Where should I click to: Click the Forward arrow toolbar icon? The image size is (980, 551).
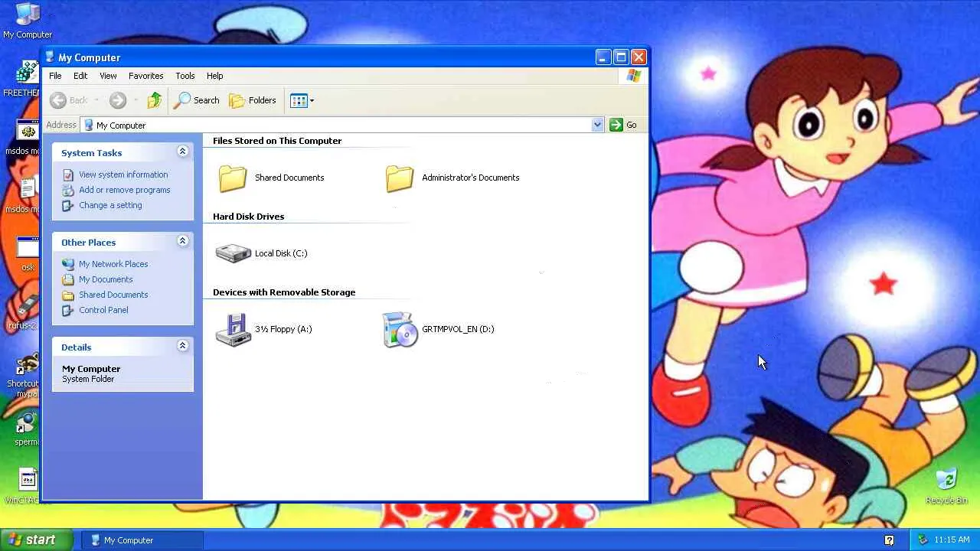click(117, 100)
